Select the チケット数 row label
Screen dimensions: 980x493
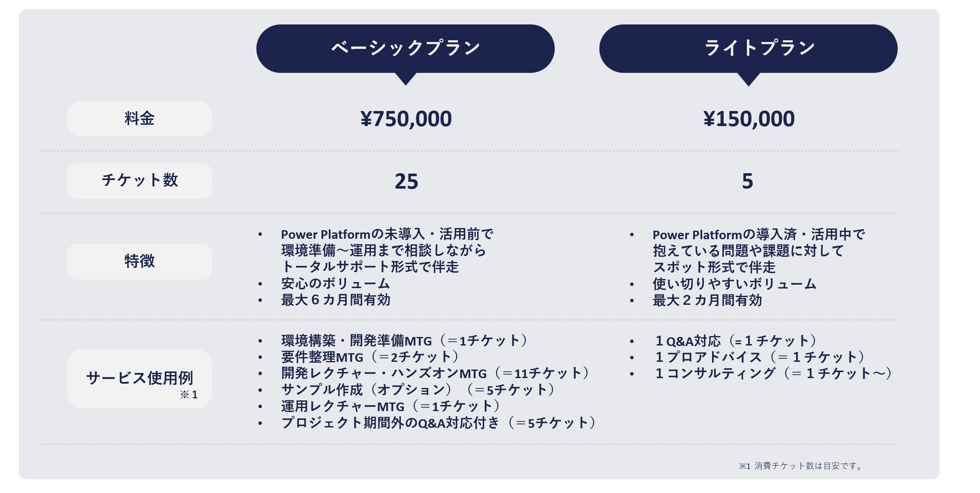[139, 180]
